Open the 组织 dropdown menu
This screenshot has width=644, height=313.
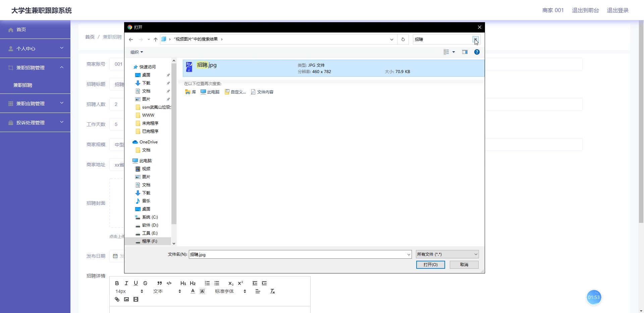[137, 52]
